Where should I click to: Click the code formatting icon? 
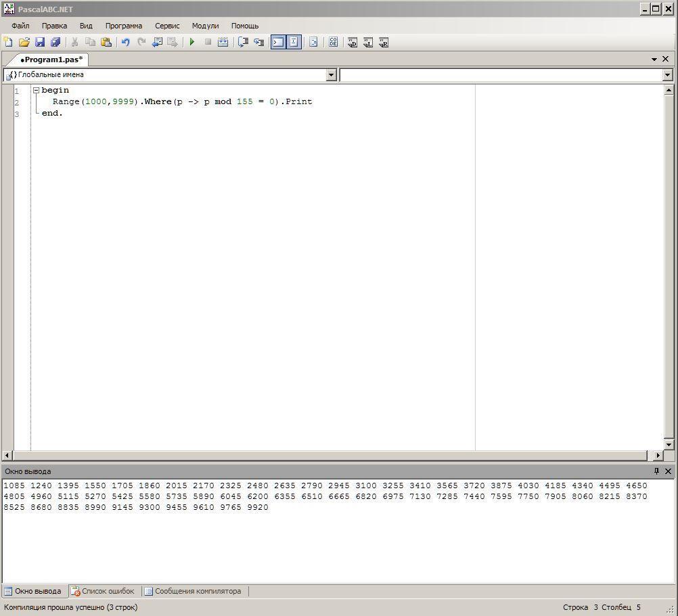tap(313, 42)
